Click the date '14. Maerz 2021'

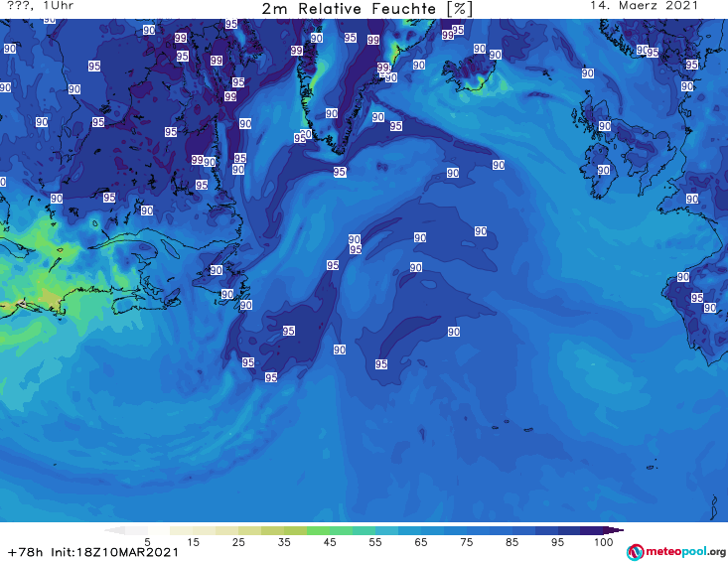click(x=644, y=6)
